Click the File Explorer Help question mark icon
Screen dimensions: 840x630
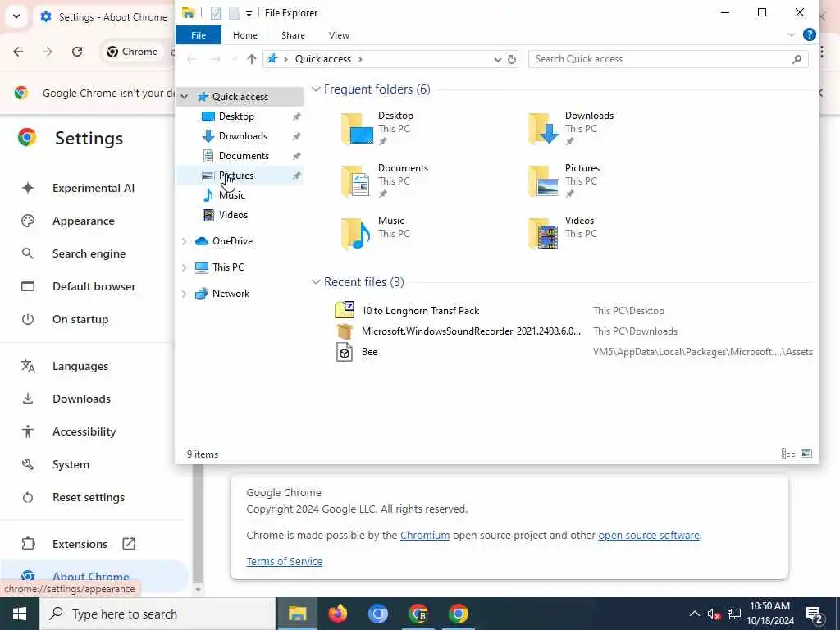pos(809,34)
